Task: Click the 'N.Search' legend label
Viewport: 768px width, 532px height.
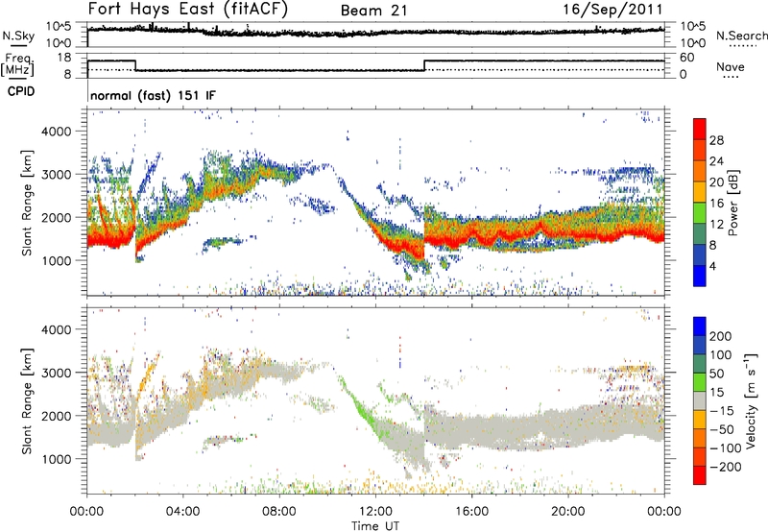Action: [x=741, y=36]
